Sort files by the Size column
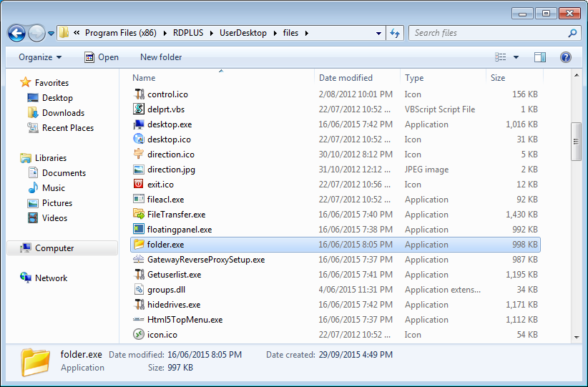 (x=498, y=78)
